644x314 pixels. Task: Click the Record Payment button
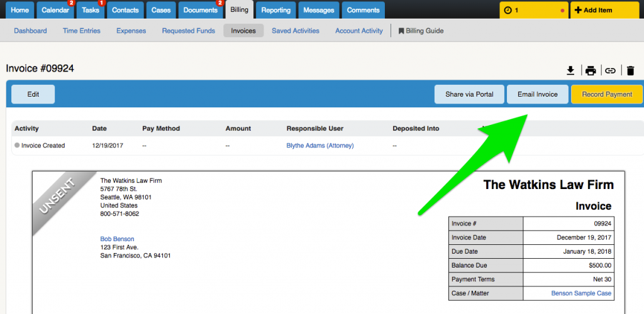(607, 94)
